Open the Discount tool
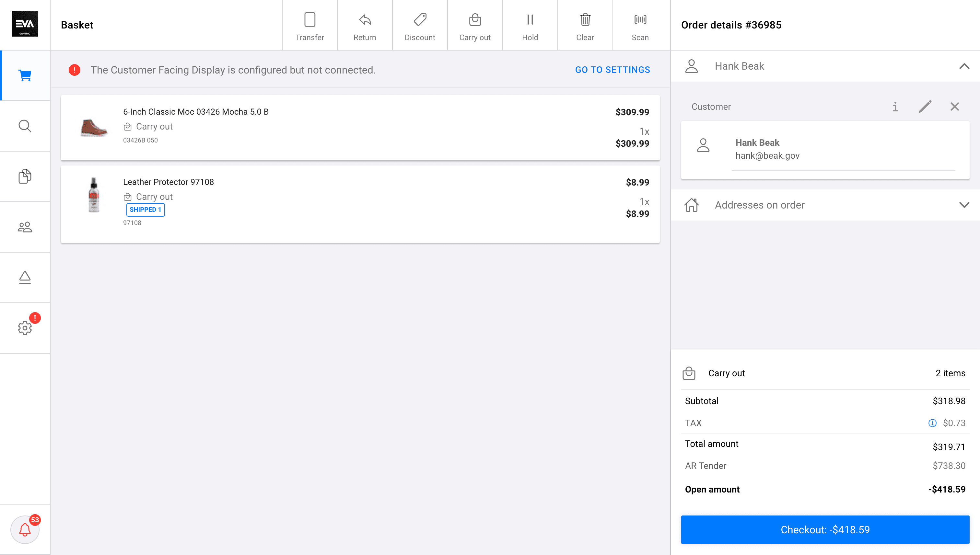This screenshot has height=555, width=980. [x=420, y=25]
